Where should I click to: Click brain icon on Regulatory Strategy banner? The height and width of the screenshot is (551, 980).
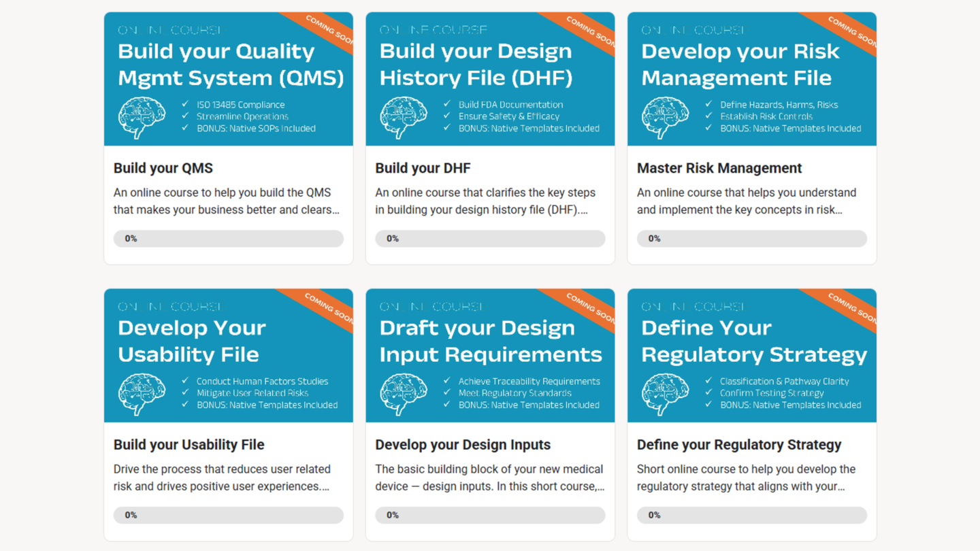(x=665, y=394)
